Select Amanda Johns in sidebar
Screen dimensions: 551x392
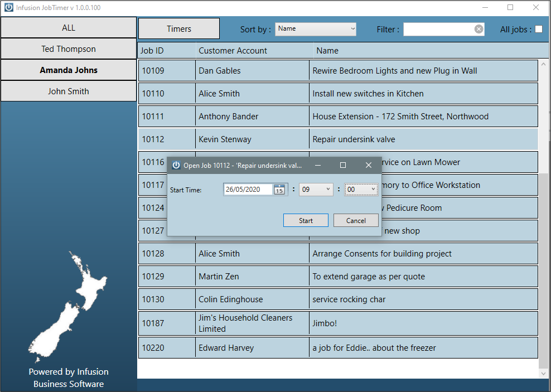[x=69, y=70]
